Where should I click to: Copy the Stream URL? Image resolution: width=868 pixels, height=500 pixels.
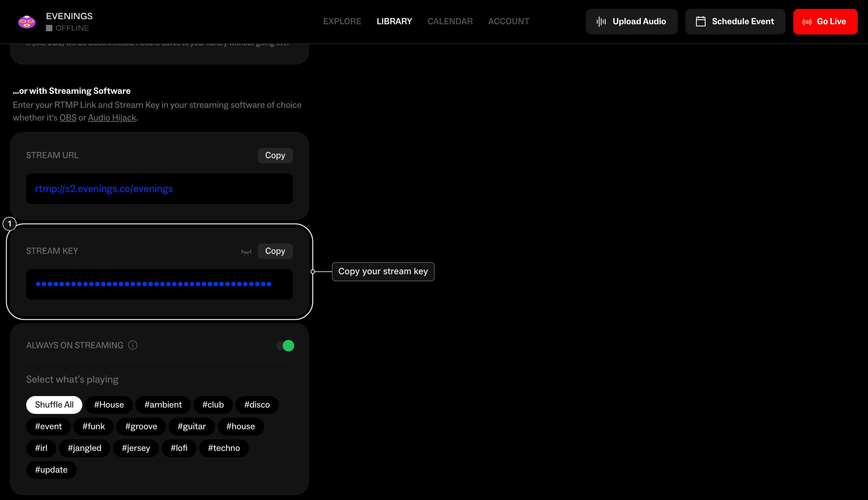point(275,156)
